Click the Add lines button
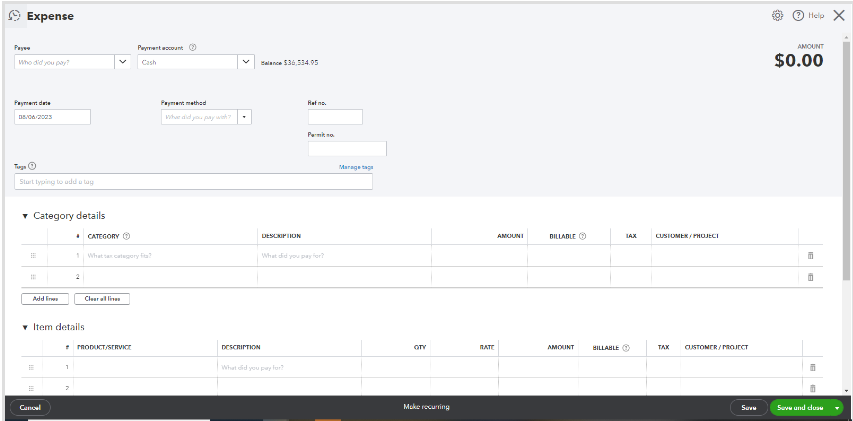 coord(45,299)
